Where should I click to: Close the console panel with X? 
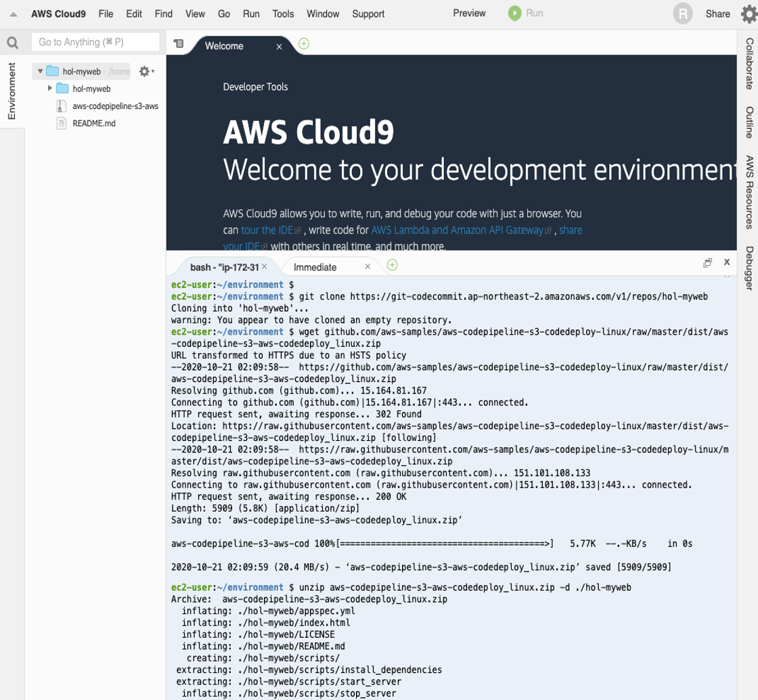click(x=727, y=262)
